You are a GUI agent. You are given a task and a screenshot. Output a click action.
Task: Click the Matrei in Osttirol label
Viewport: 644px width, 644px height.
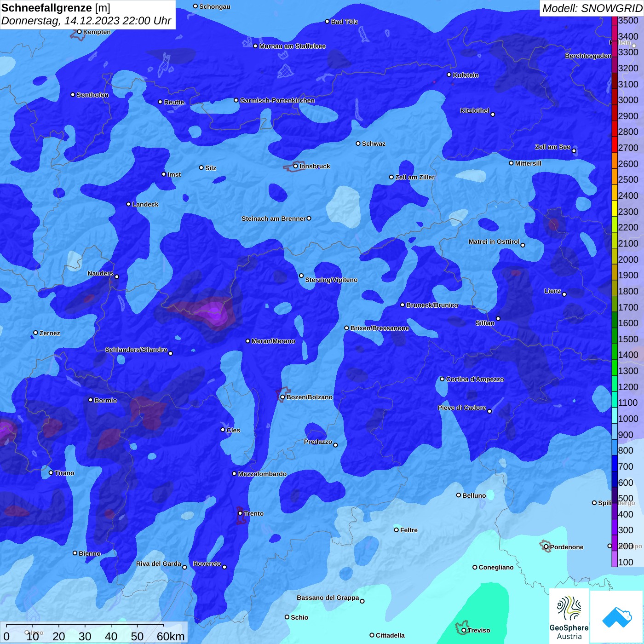(494, 241)
